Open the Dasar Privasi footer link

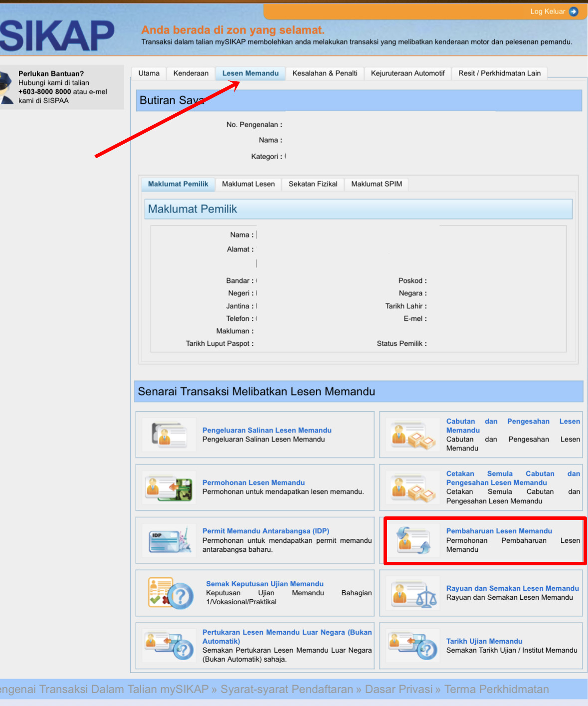(x=398, y=689)
